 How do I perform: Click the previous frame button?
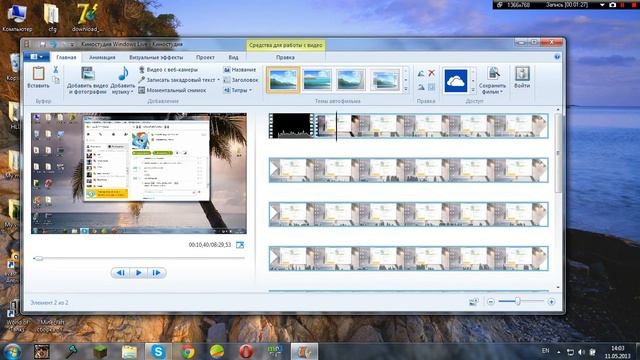click(121, 273)
